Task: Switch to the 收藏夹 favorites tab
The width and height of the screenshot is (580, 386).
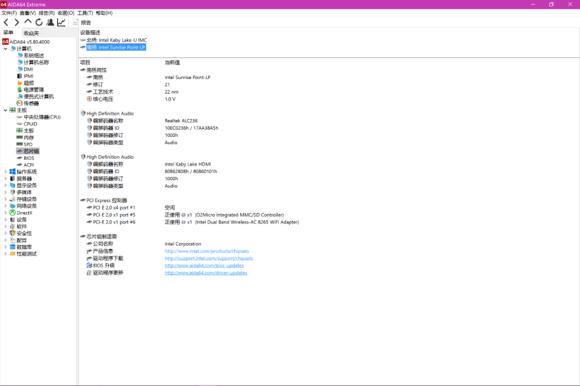Action: pos(31,33)
